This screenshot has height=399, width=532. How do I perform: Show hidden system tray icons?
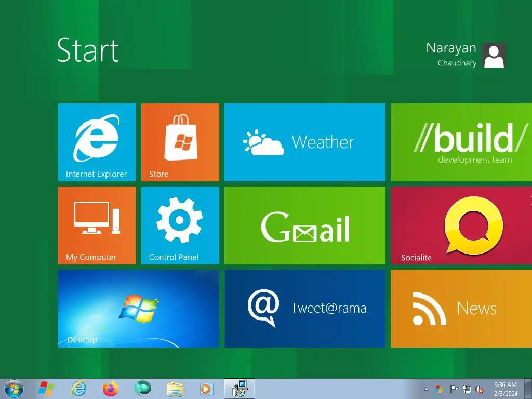(x=426, y=389)
